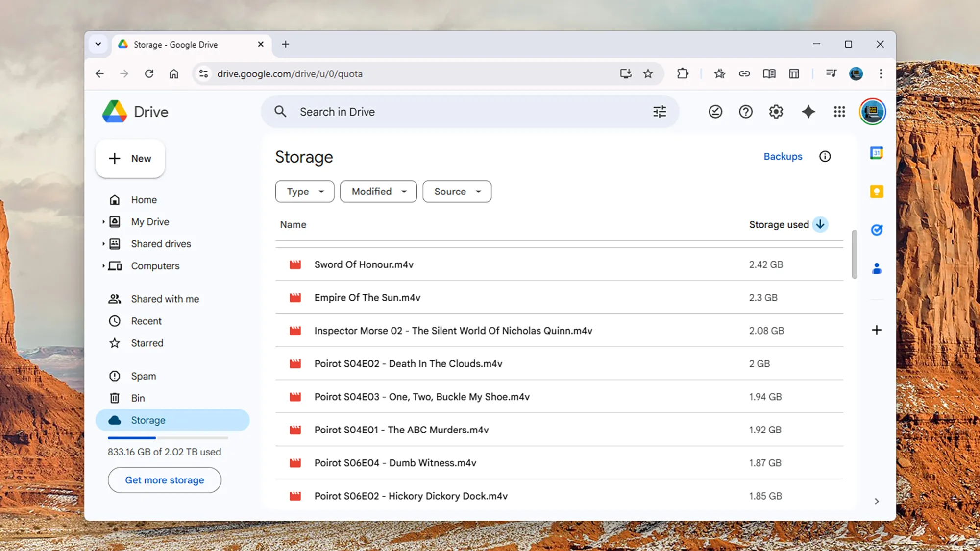Open Contacts in the side panel

click(876, 268)
